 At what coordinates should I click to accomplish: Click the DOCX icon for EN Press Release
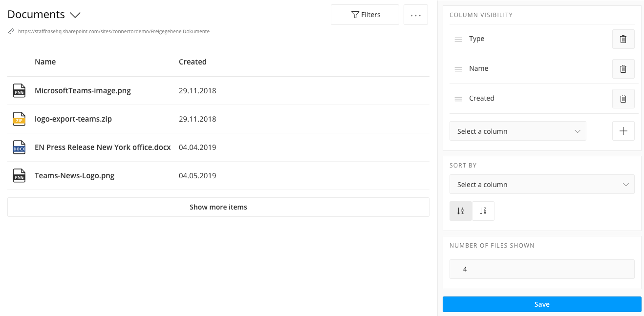(19, 147)
